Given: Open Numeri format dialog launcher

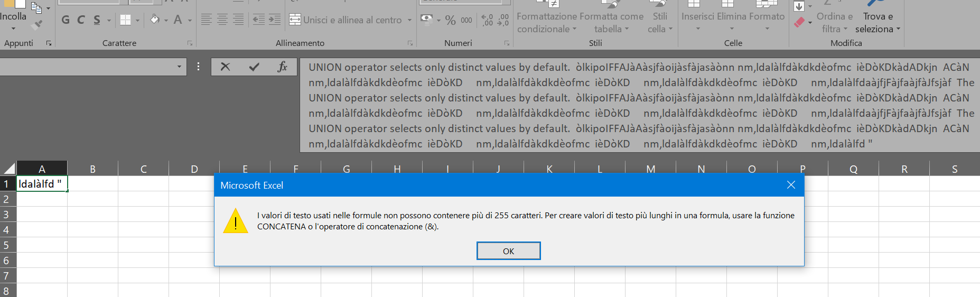Looking at the screenshot, I should pos(507,43).
